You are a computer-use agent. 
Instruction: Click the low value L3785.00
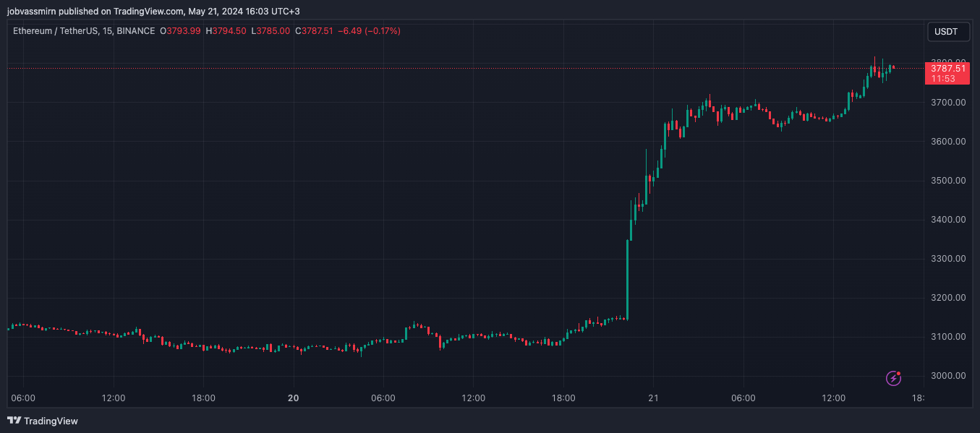[270, 31]
